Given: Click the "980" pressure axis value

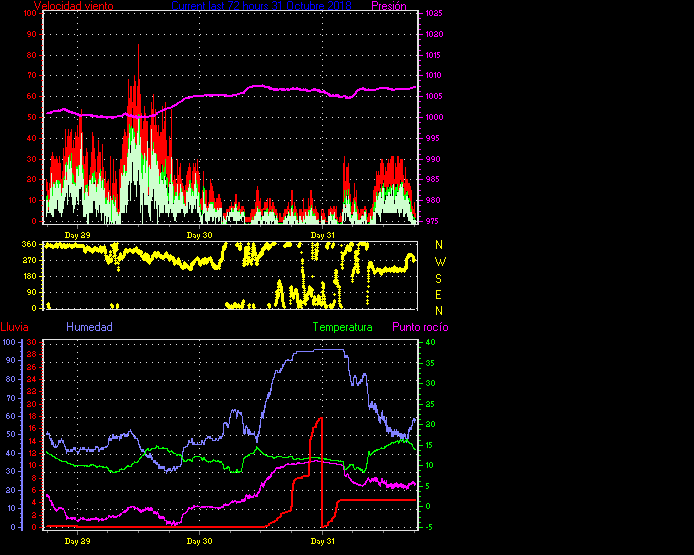Looking at the screenshot, I should [433, 200].
